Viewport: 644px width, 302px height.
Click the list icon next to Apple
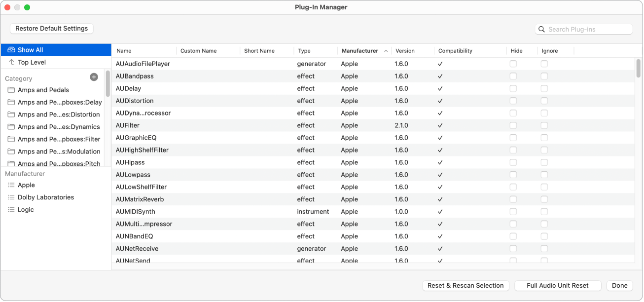click(11, 185)
